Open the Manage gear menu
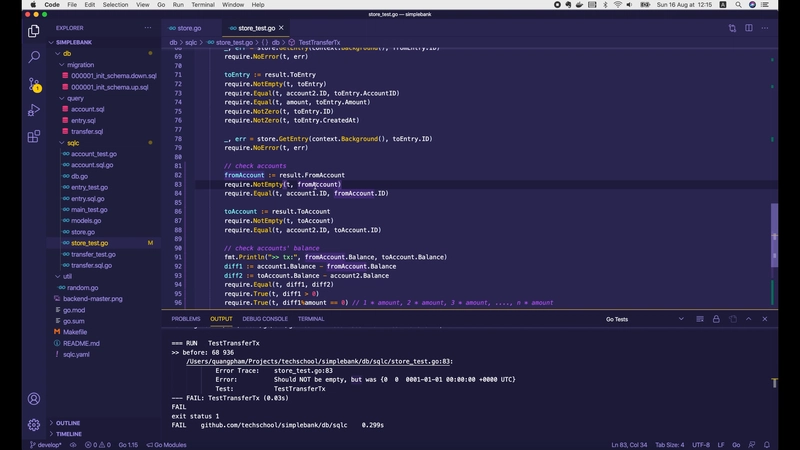The height and width of the screenshot is (450, 800). 33,425
